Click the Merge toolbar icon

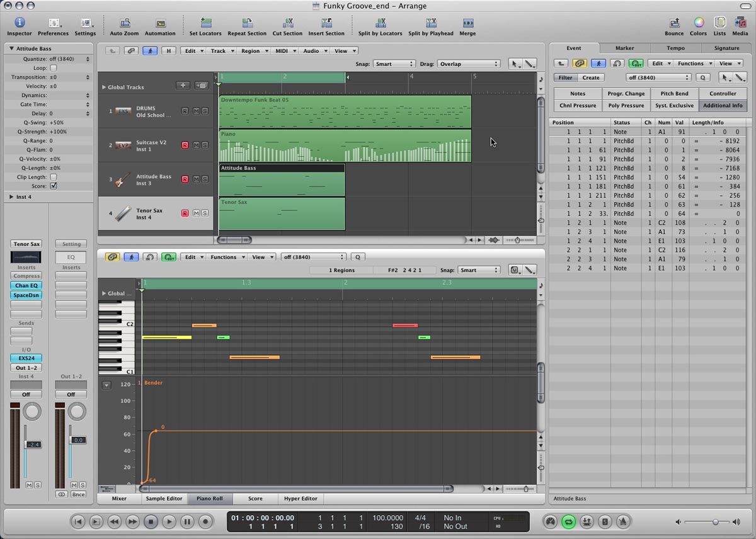pos(467,23)
